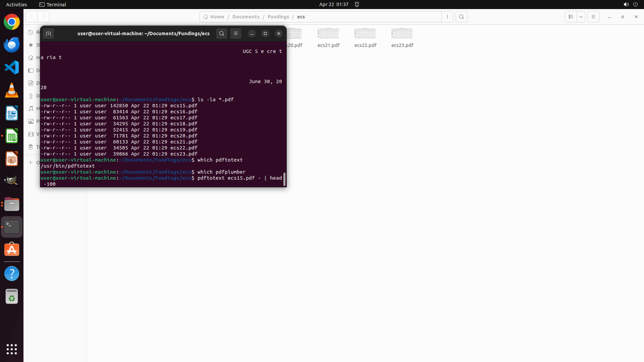Open path options three-dot menu
The image size is (644, 362).
tap(447, 17)
